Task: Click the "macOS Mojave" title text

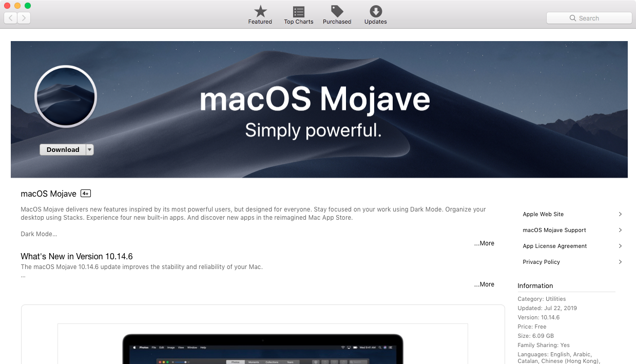Action: (48, 194)
